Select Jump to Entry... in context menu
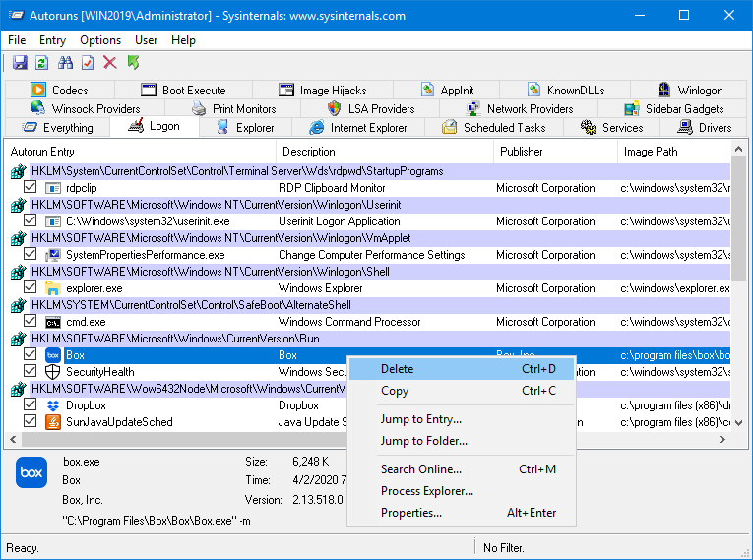 click(462, 419)
